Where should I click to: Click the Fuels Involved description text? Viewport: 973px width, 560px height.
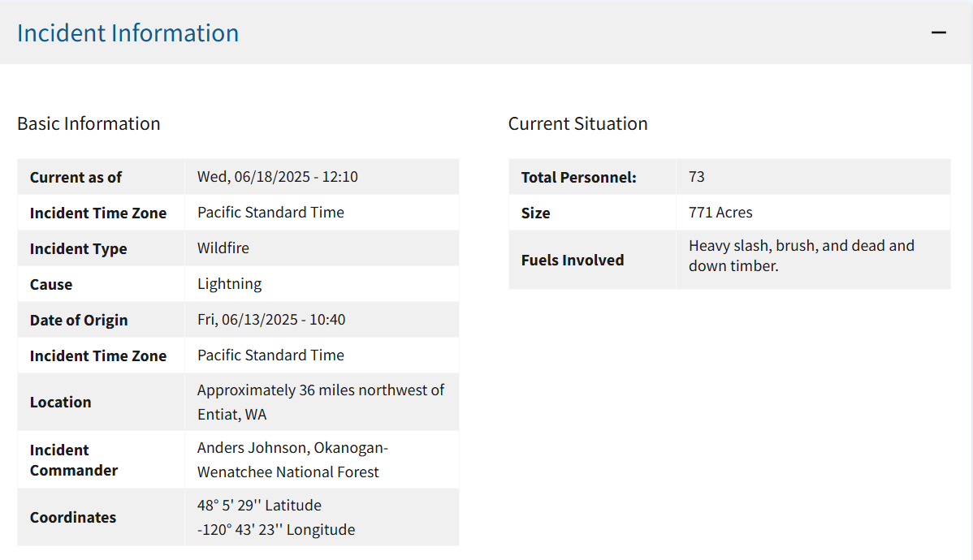pos(801,255)
